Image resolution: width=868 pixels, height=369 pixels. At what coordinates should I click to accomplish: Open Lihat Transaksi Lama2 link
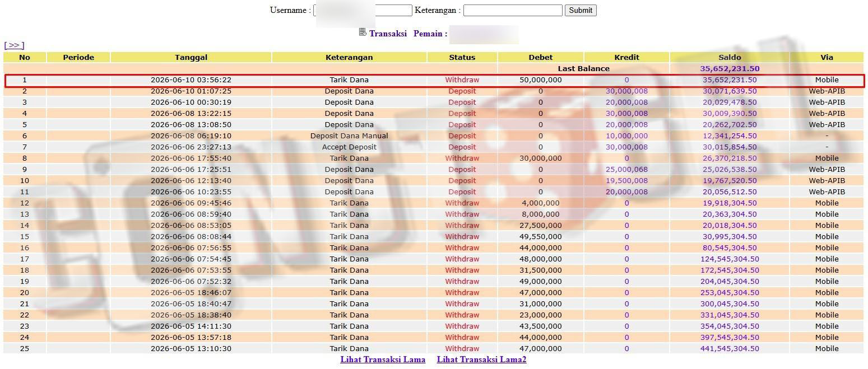coord(482,359)
